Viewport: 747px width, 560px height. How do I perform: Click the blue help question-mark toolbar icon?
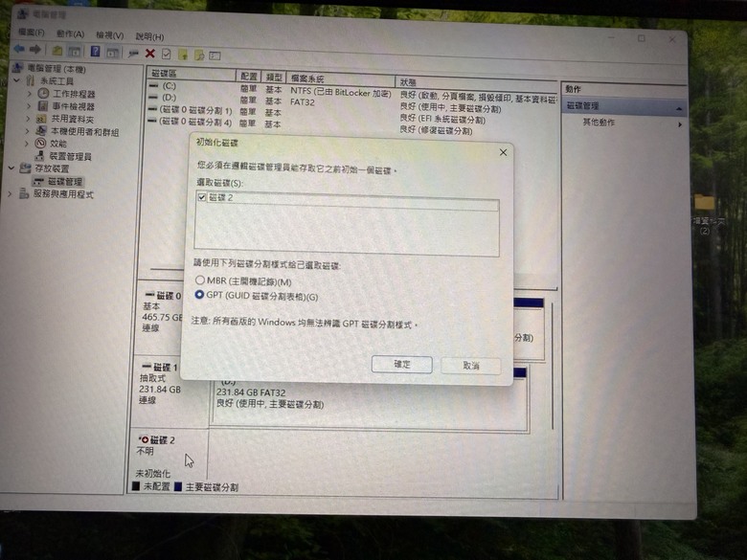pyautogui.click(x=95, y=51)
